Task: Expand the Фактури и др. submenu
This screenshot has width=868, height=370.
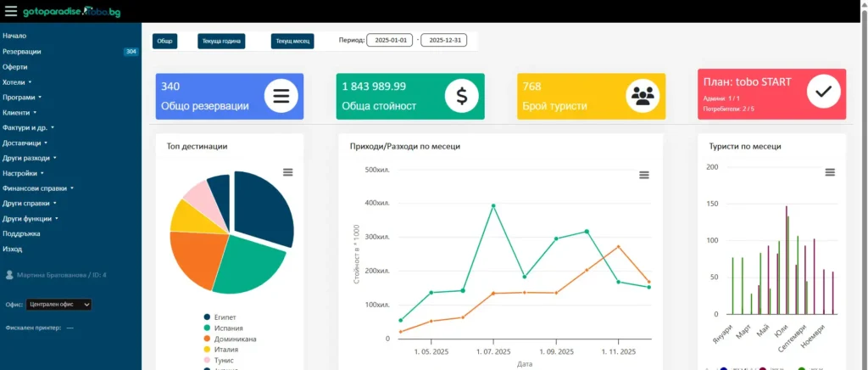Action: coord(28,127)
